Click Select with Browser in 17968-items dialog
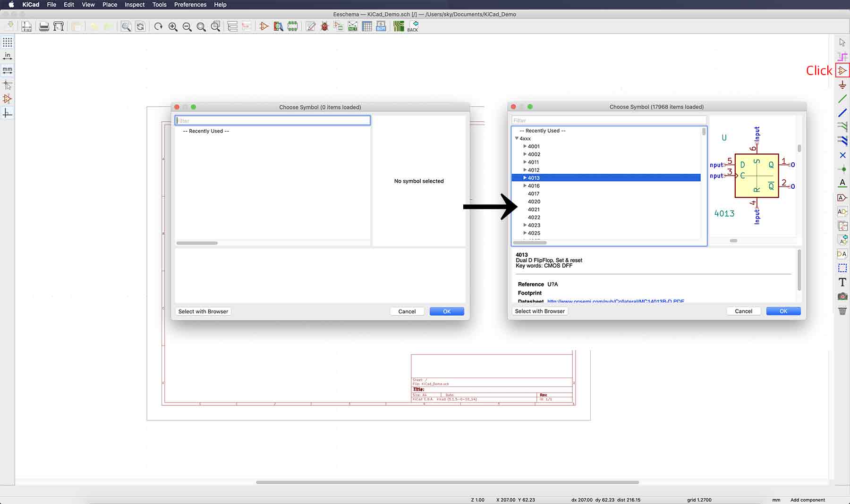Viewport: 850px width, 504px height. [x=540, y=311]
